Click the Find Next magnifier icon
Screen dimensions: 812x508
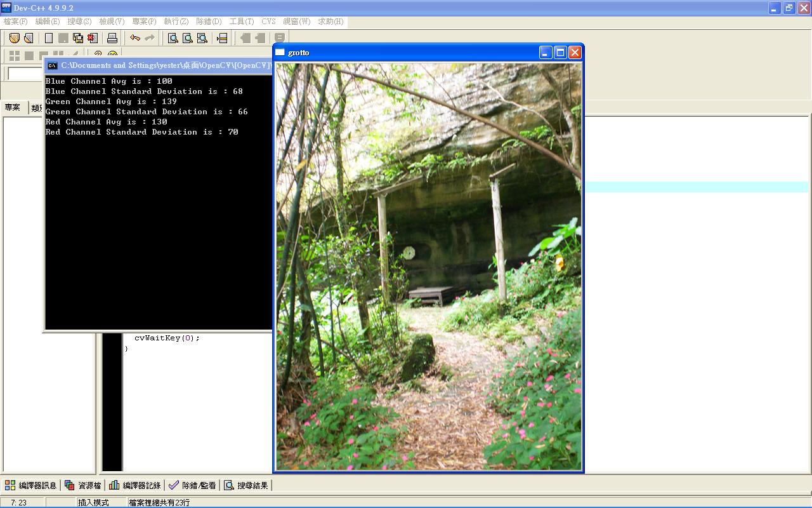[x=202, y=38]
